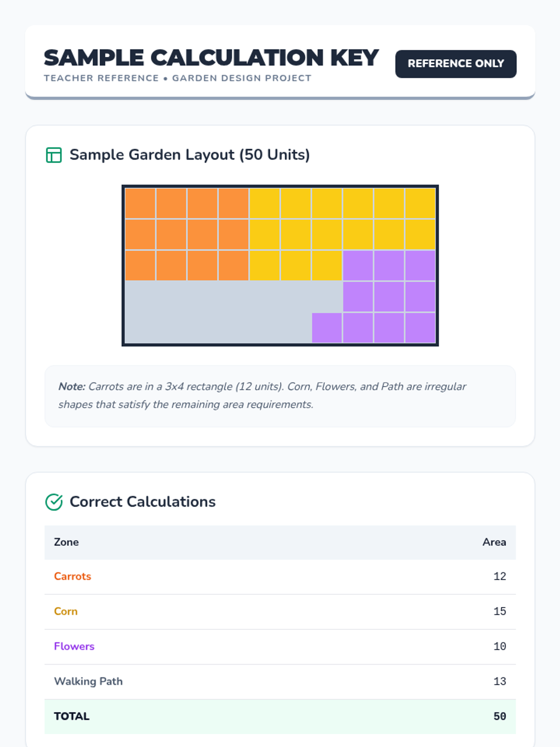Click the gray walking path area
The height and width of the screenshot is (747, 560).
point(217,312)
